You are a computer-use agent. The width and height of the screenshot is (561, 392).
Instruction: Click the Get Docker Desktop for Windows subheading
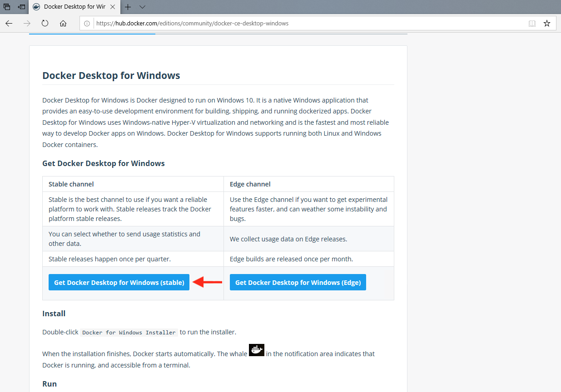[104, 163]
